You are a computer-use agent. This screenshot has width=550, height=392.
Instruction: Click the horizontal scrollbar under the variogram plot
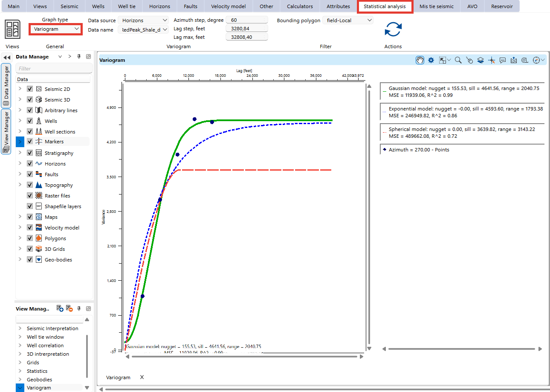[x=245, y=357]
